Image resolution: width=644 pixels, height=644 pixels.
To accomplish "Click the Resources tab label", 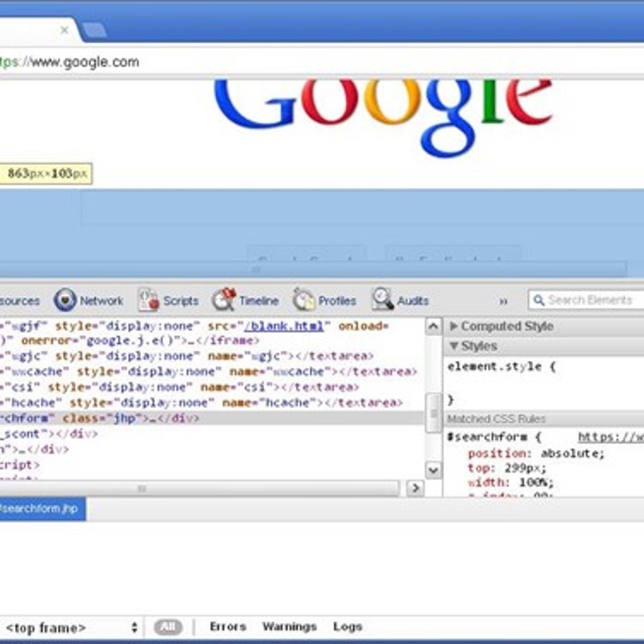I will coord(20,301).
